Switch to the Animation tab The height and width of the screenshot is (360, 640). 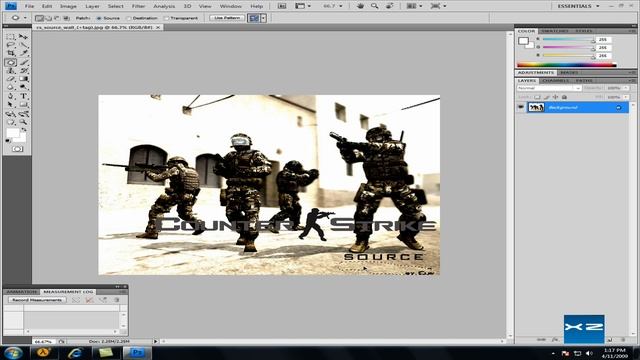[x=21, y=292]
